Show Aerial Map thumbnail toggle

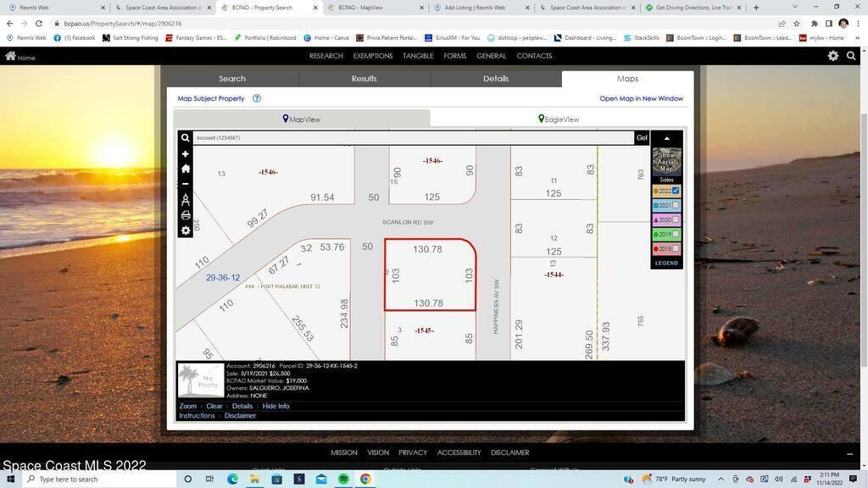(x=666, y=160)
